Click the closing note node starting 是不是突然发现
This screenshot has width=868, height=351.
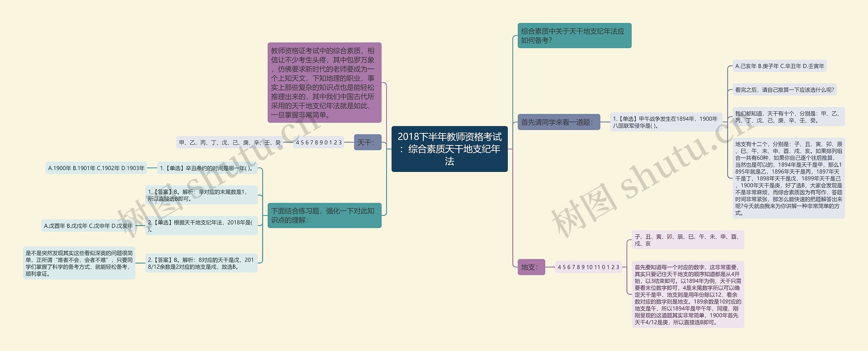tap(79, 263)
